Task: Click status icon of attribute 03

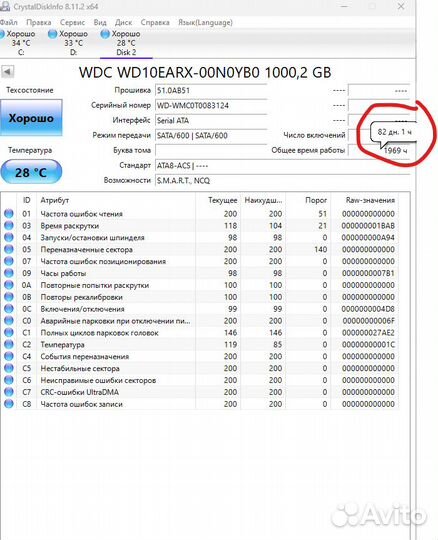Action: pyautogui.click(x=9, y=226)
